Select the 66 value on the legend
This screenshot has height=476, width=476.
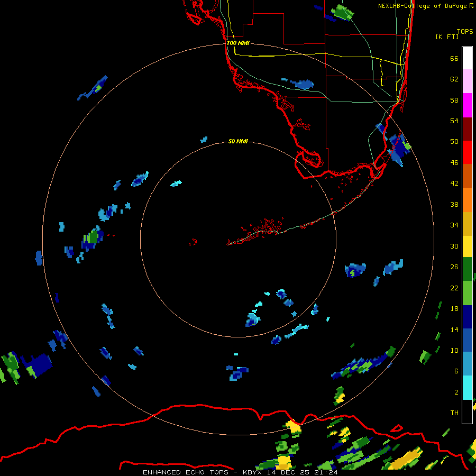click(454, 58)
